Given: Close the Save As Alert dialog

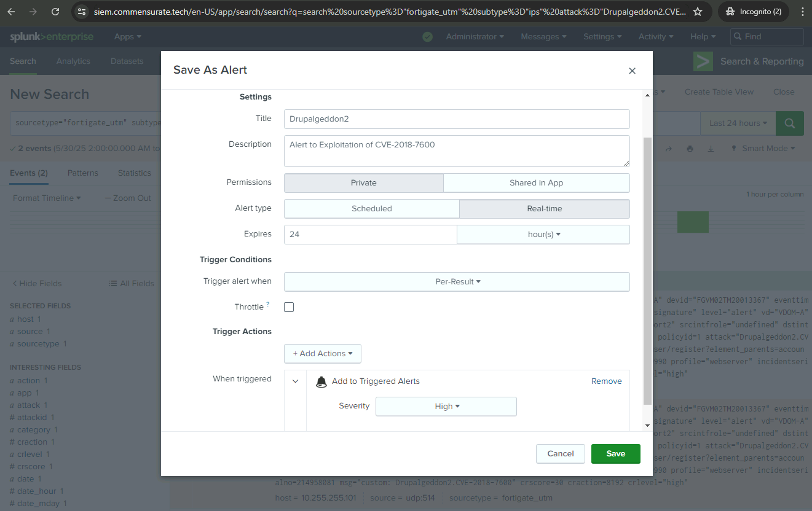Looking at the screenshot, I should click(x=632, y=71).
